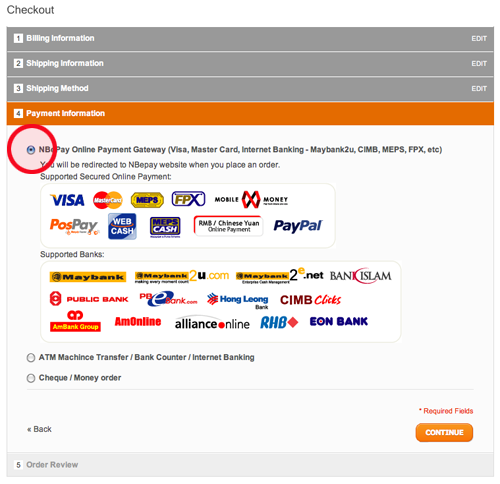
Task: Click the Bank Islam logo
Action: (x=360, y=276)
